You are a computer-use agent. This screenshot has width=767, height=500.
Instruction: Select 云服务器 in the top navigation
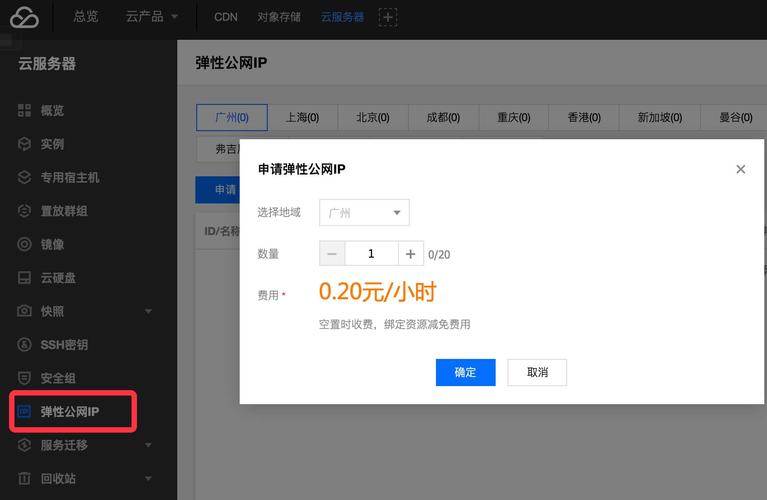[342, 17]
